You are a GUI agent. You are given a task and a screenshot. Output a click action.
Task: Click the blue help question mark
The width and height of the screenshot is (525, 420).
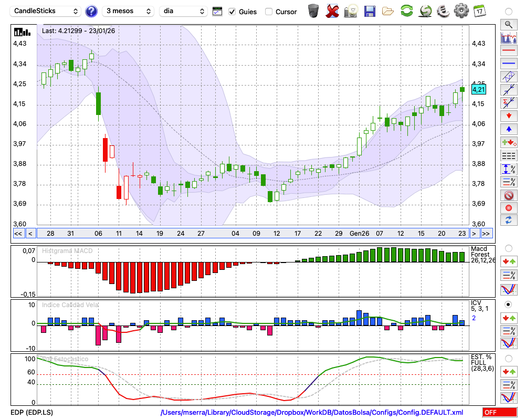91,11
